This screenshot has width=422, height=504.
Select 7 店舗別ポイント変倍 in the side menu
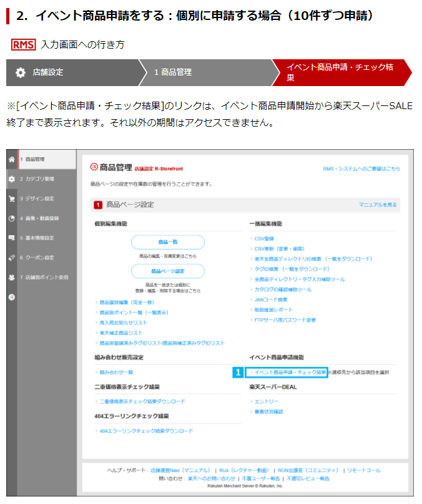click(x=47, y=277)
